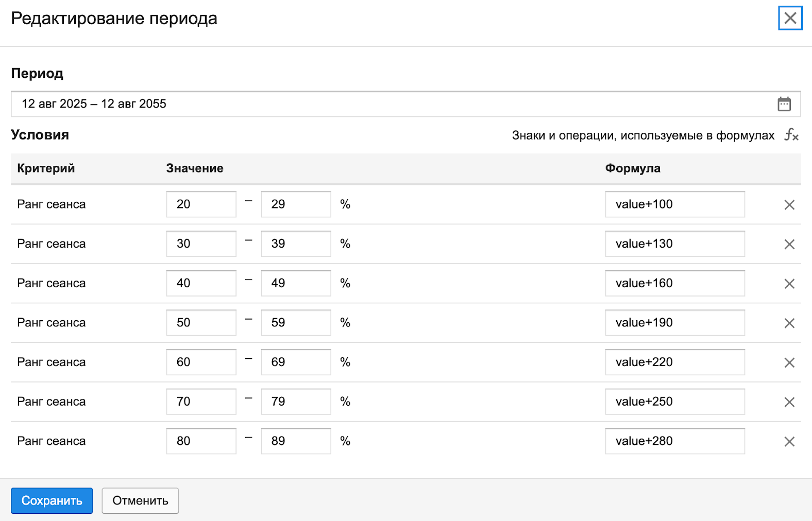Image resolution: width=812 pixels, height=521 pixels.
Task: Click the lower bound field showing 70
Action: [x=201, y=402]
